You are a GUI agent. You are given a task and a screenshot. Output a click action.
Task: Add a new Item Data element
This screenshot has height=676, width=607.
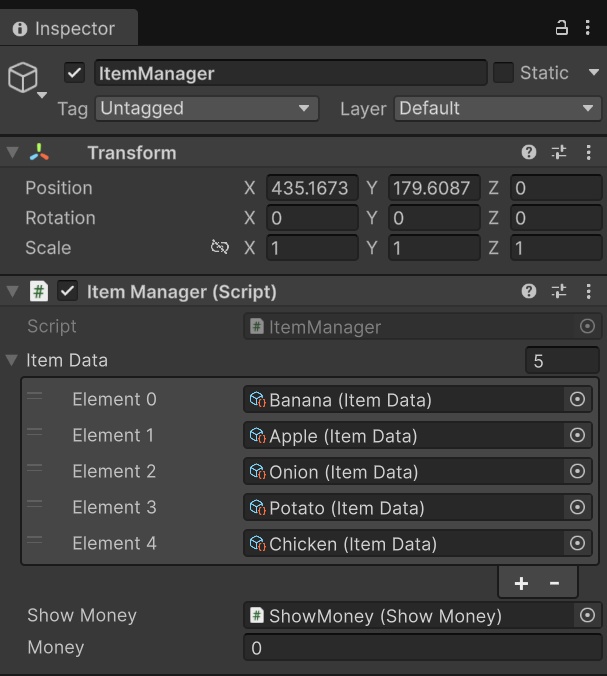tap(521, 583)
